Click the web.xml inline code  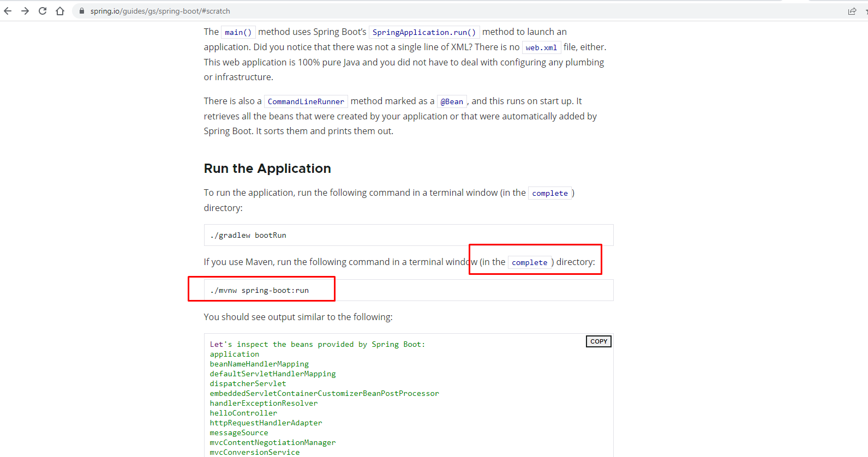542,47
